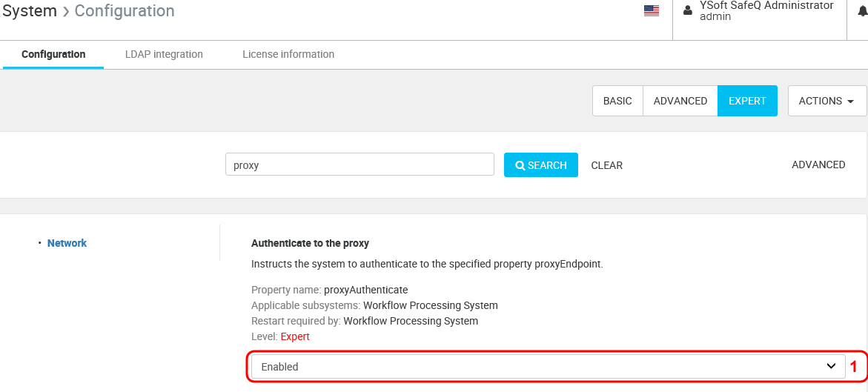Click the System breadcrumb heading
The width and height of the screenshot is (868, 392).
(30, 11)
